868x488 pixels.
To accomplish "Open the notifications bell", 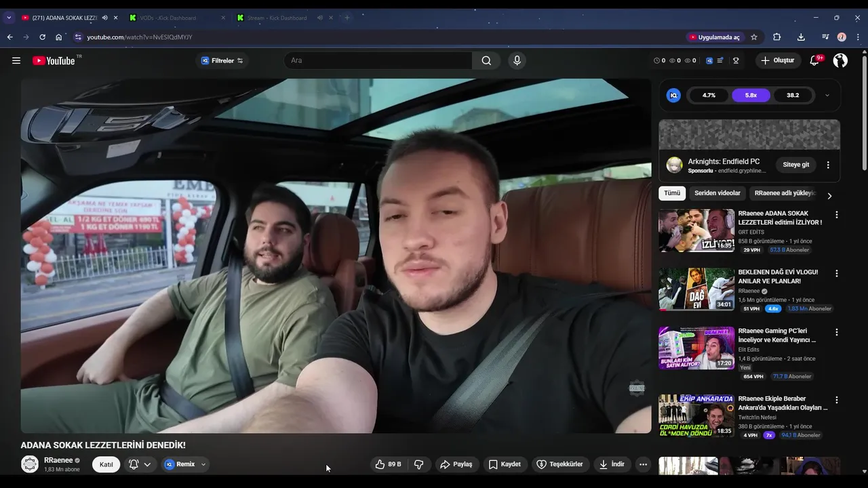I will point(815,60).
